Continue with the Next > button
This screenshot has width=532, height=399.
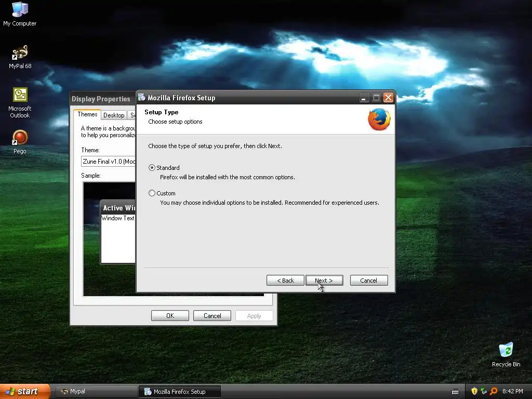(x=324, y=280)
